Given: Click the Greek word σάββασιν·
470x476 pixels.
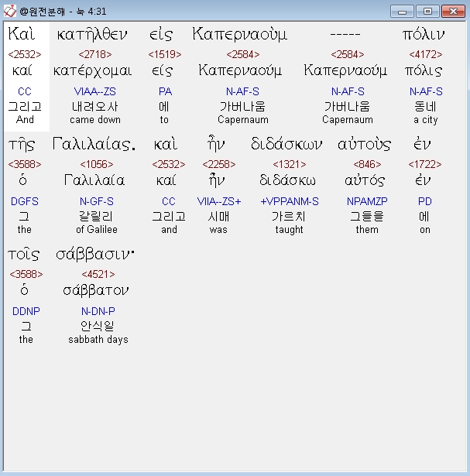Looking at the screenshot, I should click(95, 255).
